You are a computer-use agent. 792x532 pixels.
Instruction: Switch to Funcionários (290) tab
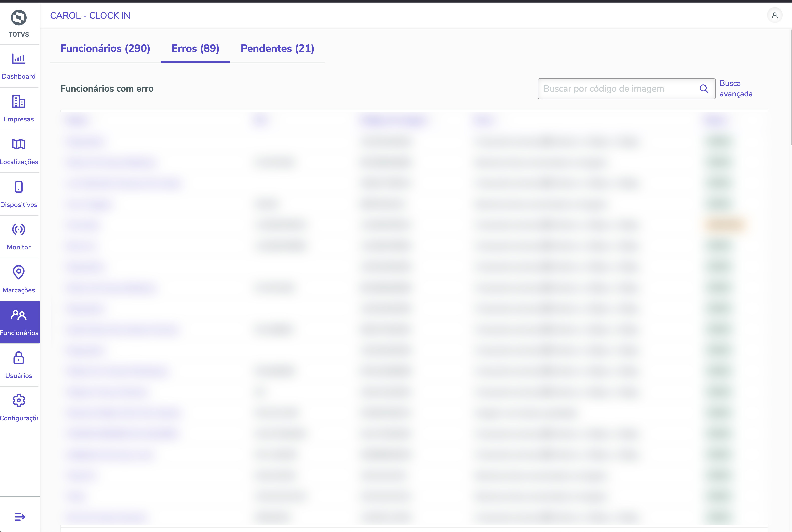click(105, 49)
